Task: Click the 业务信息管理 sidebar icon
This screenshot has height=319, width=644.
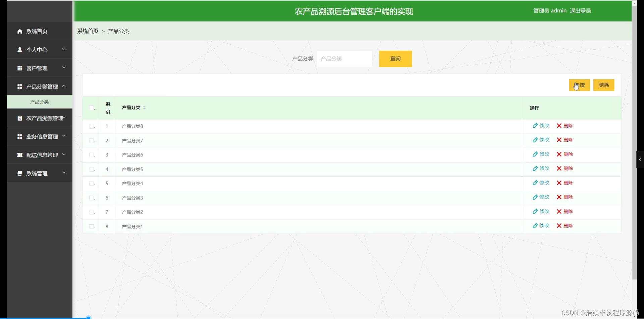Action: click(x=19, y=136)
